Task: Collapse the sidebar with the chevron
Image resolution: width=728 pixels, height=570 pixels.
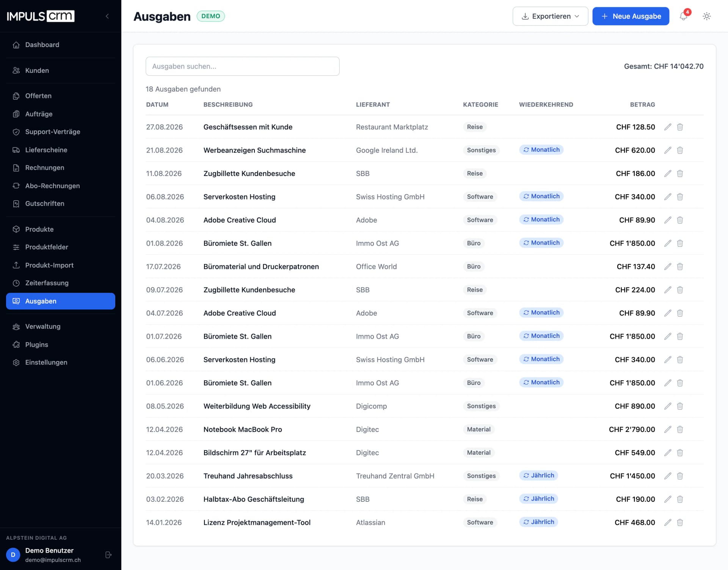Action: click(x=107, y=16)
